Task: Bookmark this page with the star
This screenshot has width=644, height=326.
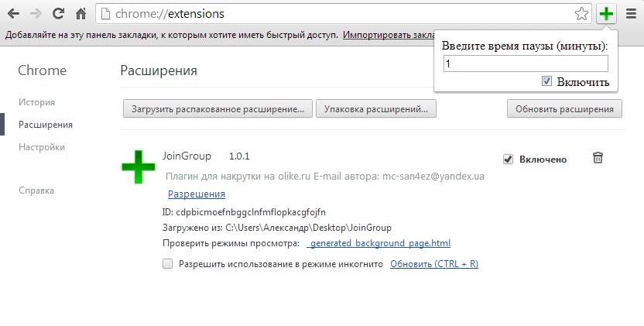Action: point(582,13)
